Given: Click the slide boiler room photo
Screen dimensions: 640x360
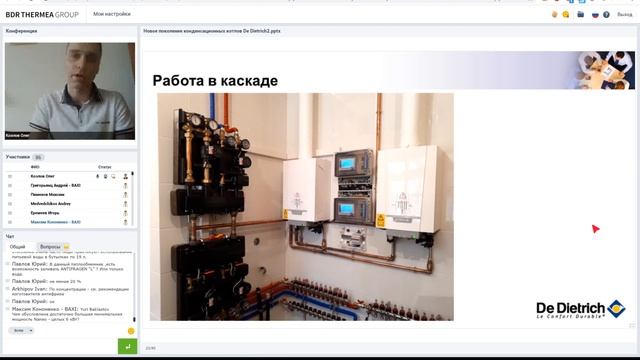Looking at the screenshot, I should click(302, 207).
